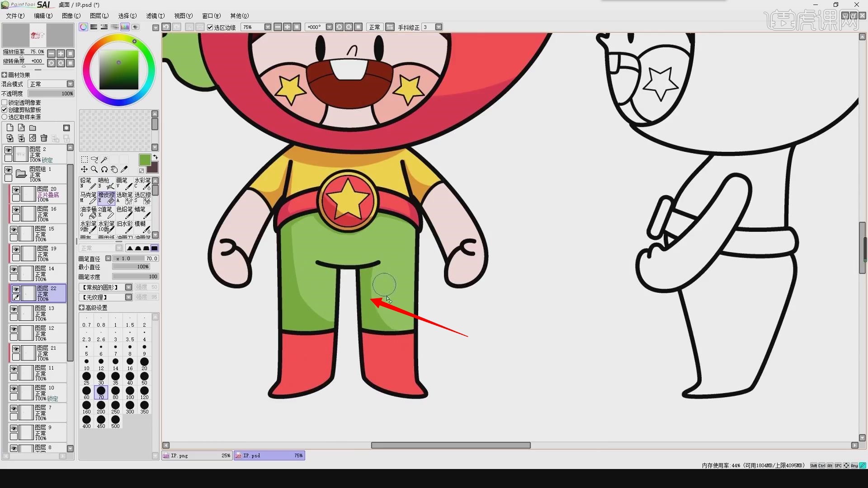
Task: Open the 文件 menu
Action: pyautogui.click(x=15, y=16)
